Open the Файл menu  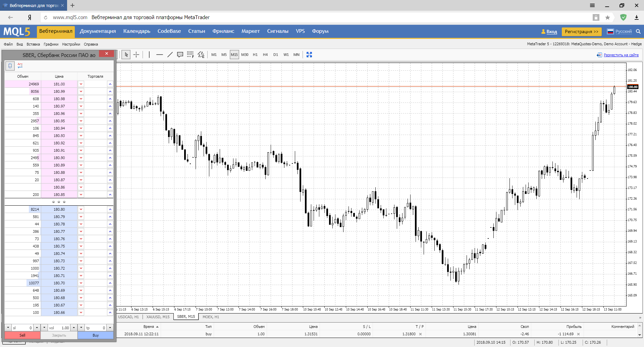pos(8,44)
